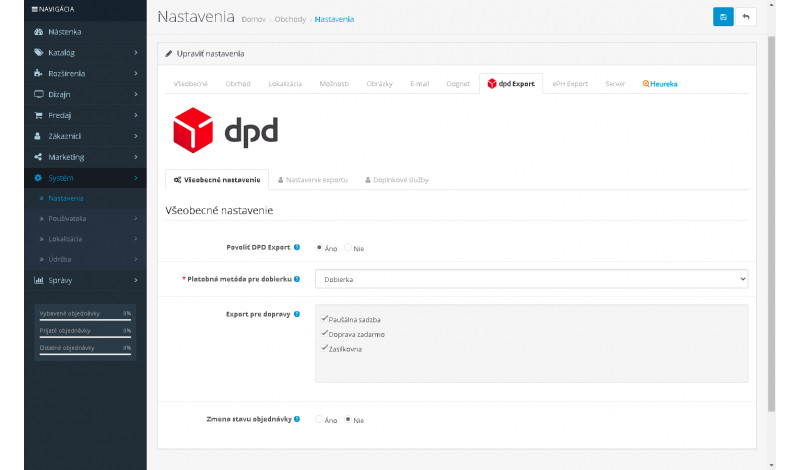
Task: Expand the Dizajn sidebar menu
Action: (x=136, y=94)
